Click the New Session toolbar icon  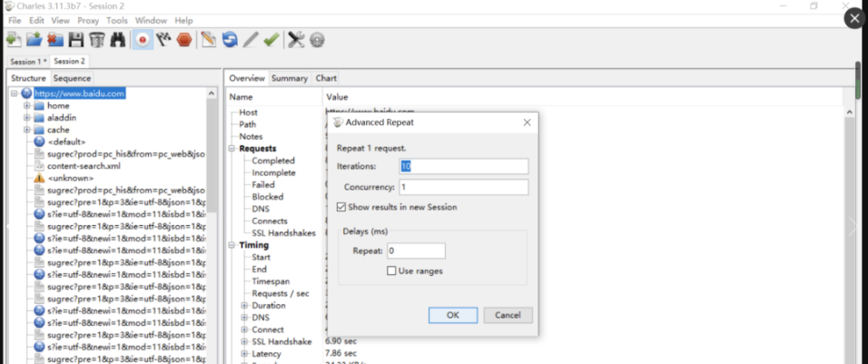pos(14,40)
